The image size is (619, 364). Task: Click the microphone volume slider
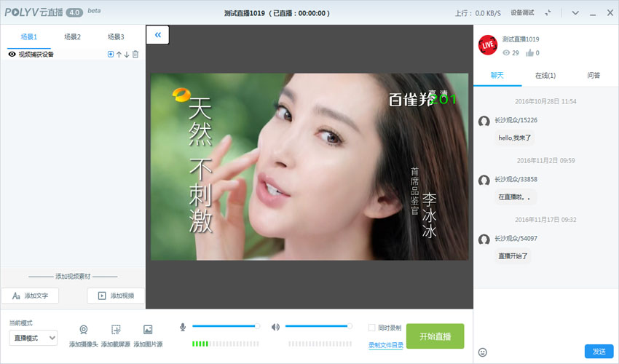(224, 326)
